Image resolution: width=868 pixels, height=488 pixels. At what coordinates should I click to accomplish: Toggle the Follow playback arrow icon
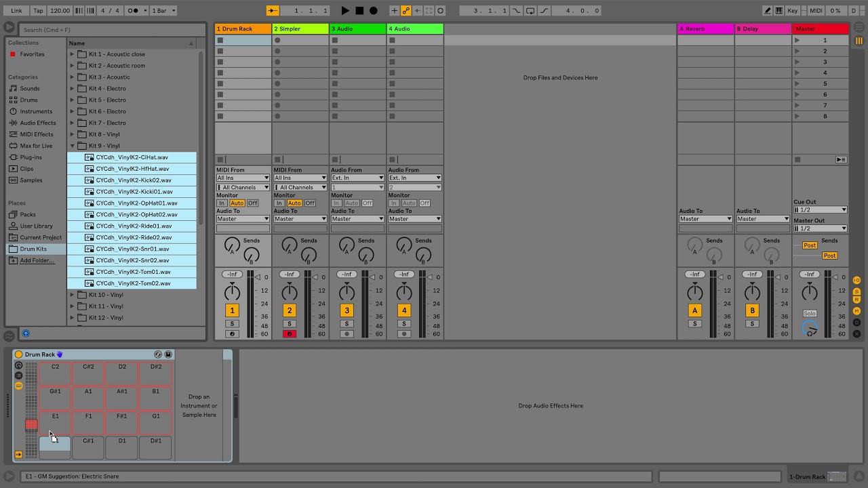272,11
